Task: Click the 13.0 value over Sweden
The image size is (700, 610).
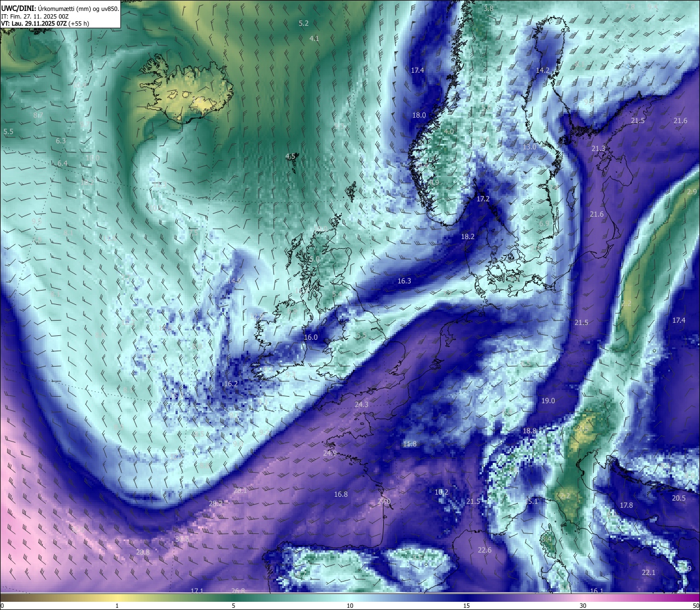Action: point(529,147)
